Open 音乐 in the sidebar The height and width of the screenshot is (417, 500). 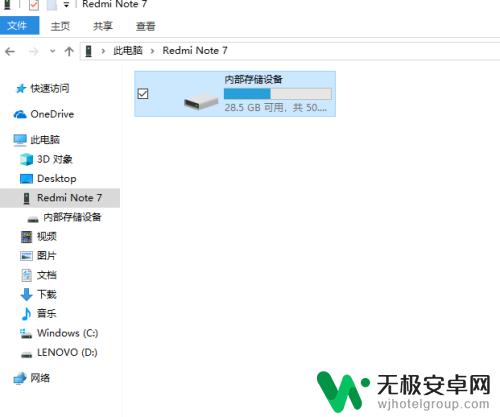(47, 313)
